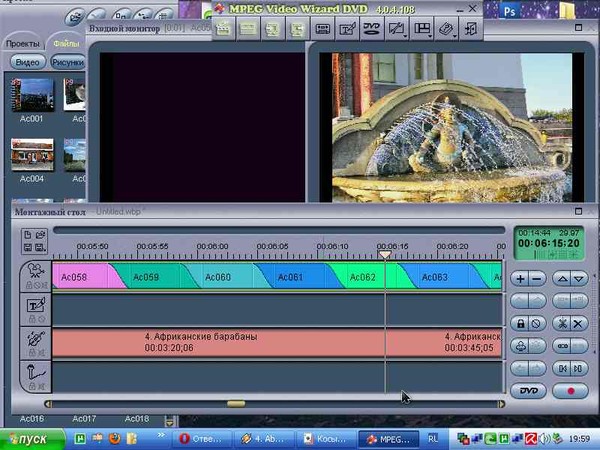600x450 pixels.
Task: Toggle the lock on the video track
Action: 29,285
